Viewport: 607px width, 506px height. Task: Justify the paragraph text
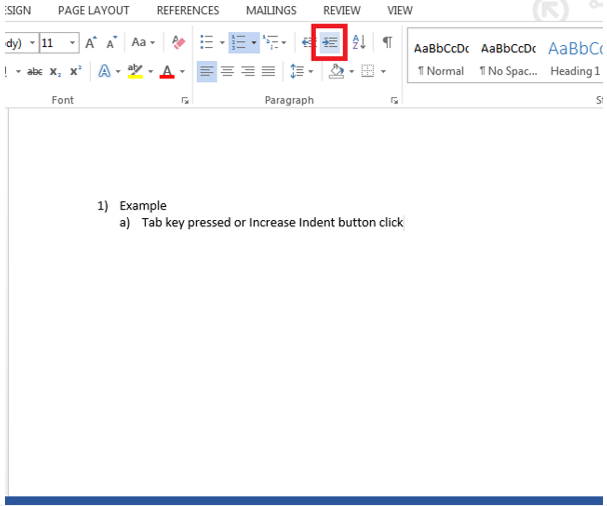coord(268,71)
